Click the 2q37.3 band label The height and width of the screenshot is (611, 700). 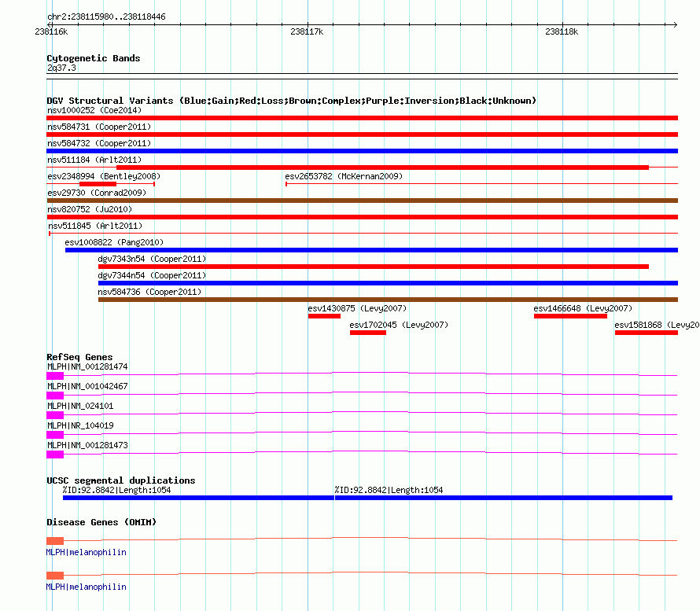point(61,68)
